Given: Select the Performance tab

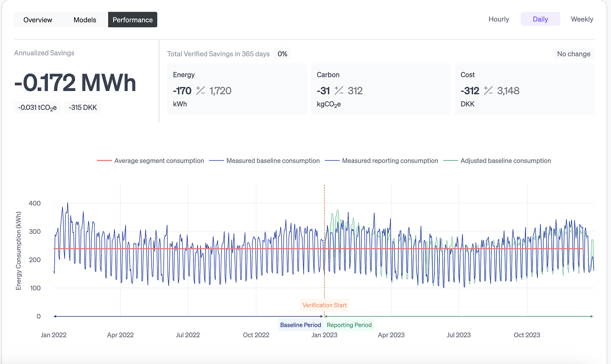Looking at the screenshot, I should point(132,20).
